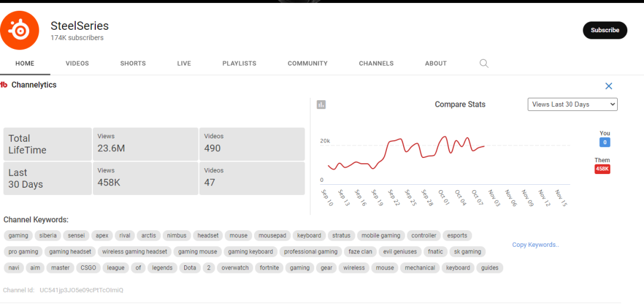Image resolution: width=644 pixels, height=304 pixels.
Task: Click the headset keyword tag
Action: pos(208,235)
